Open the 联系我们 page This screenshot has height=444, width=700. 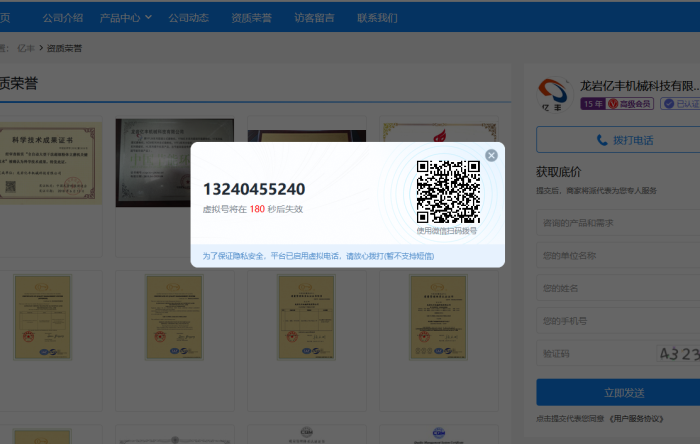377,17
